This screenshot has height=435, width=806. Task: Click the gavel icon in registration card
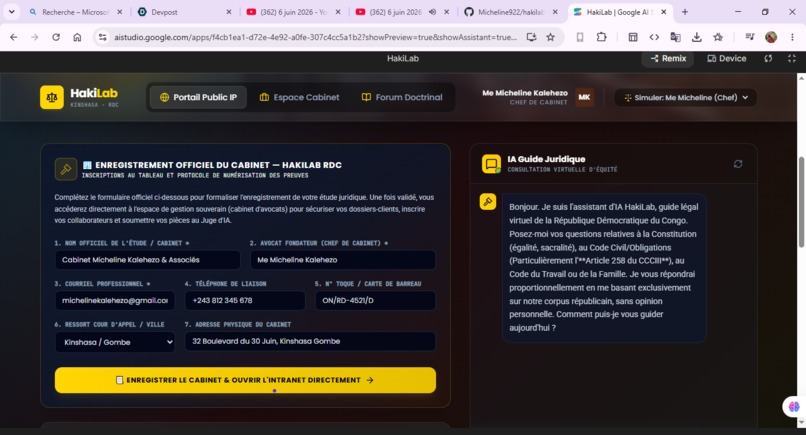click(66, 169)
